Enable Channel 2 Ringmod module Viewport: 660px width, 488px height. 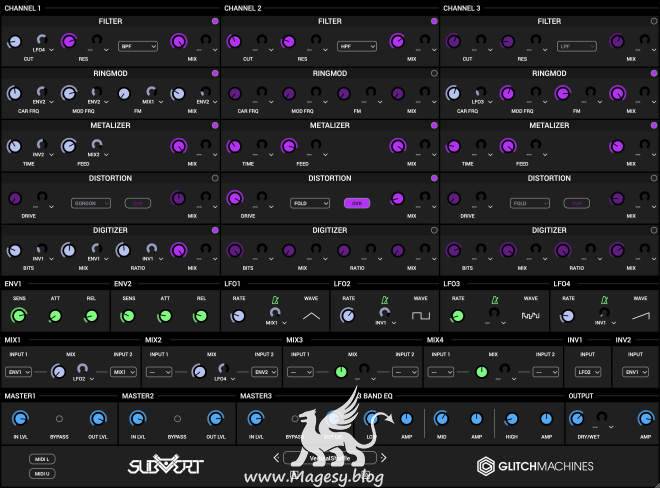[433, 73]
